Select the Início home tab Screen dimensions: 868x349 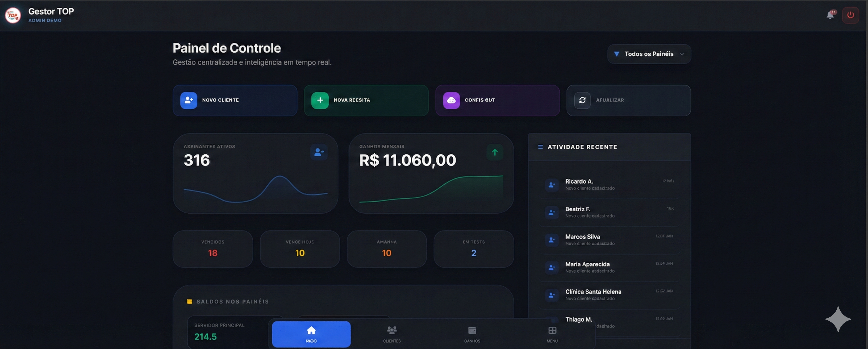click(x=311, y=334)
